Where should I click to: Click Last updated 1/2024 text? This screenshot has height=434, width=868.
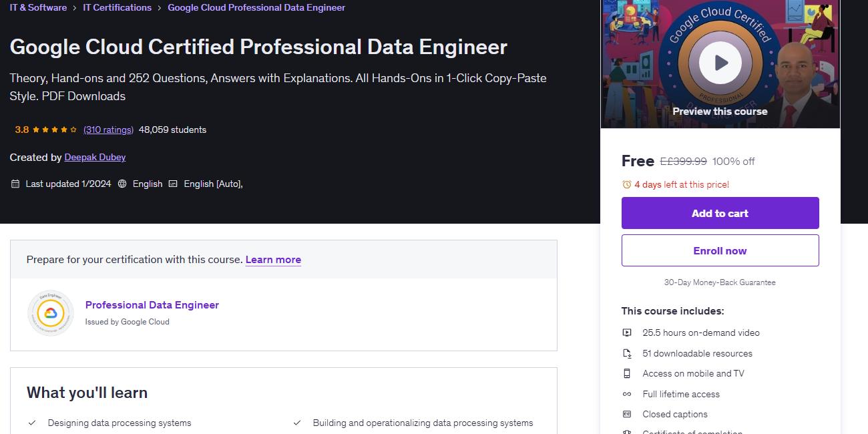click(68, 184)
